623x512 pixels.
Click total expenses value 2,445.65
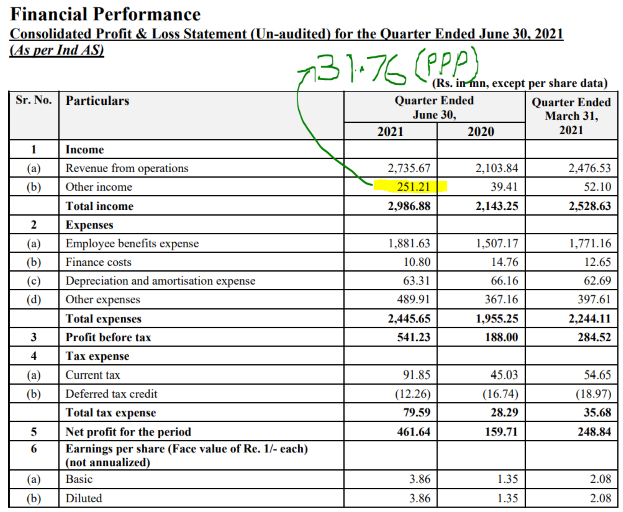click(x=409, y=319)
